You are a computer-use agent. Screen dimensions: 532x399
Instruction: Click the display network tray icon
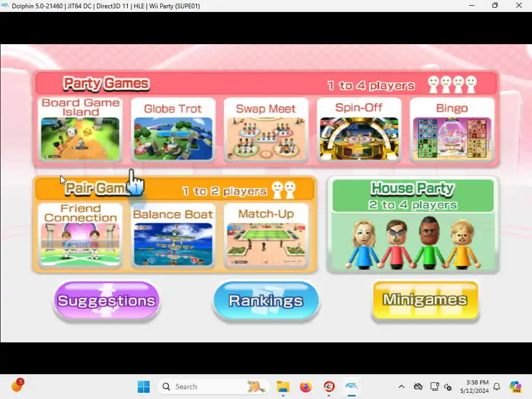point(434,387)
